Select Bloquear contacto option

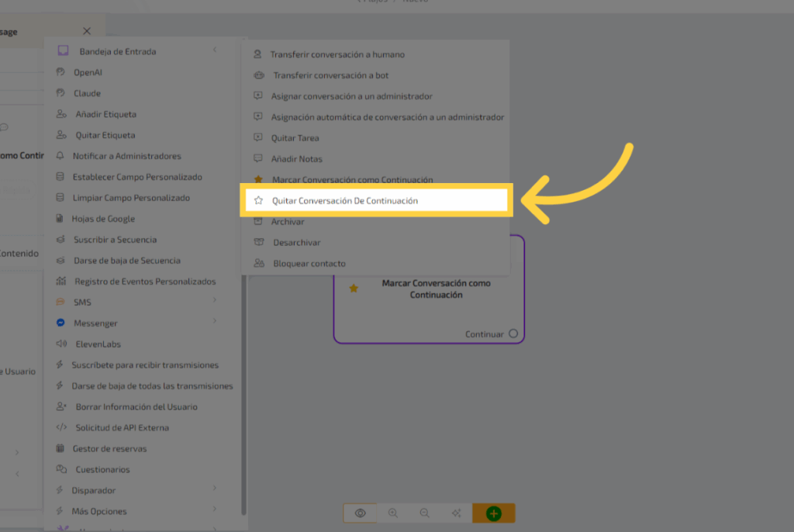tap(309, 264)
